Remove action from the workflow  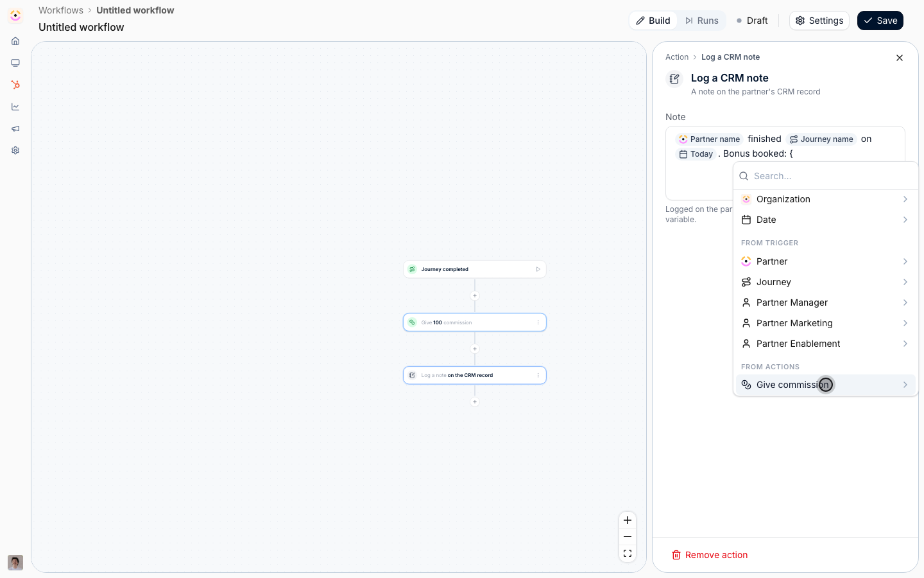(710, 555)
